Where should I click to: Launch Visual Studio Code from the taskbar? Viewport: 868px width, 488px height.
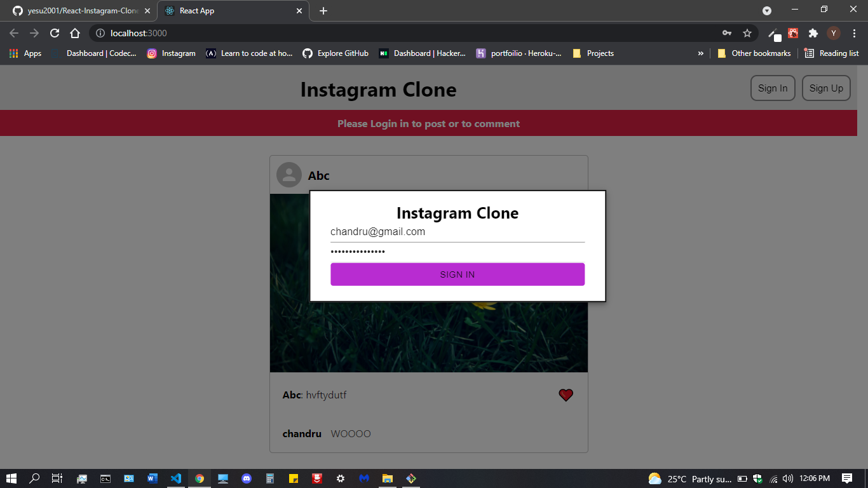[x=176, y=478]
